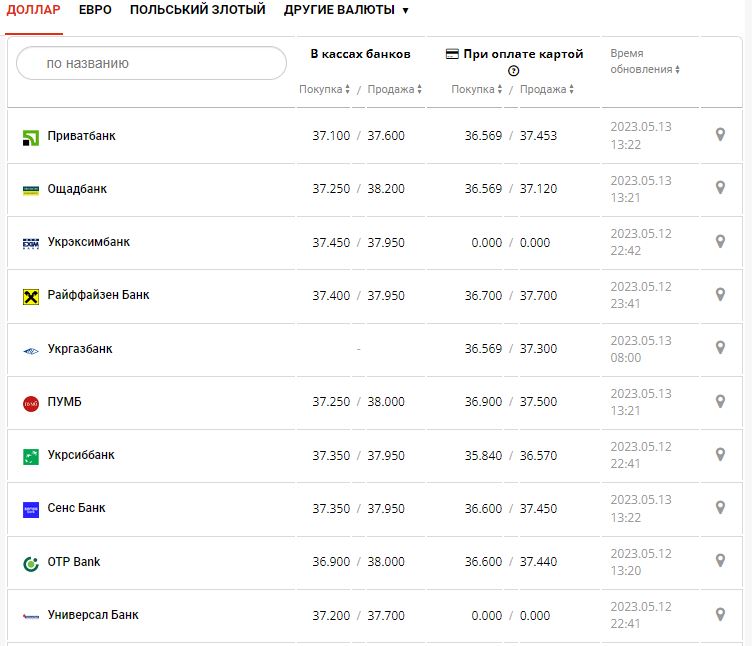Switch to the Евро tab
This screenshot has width=752, height=646.
tap(95, 10)
